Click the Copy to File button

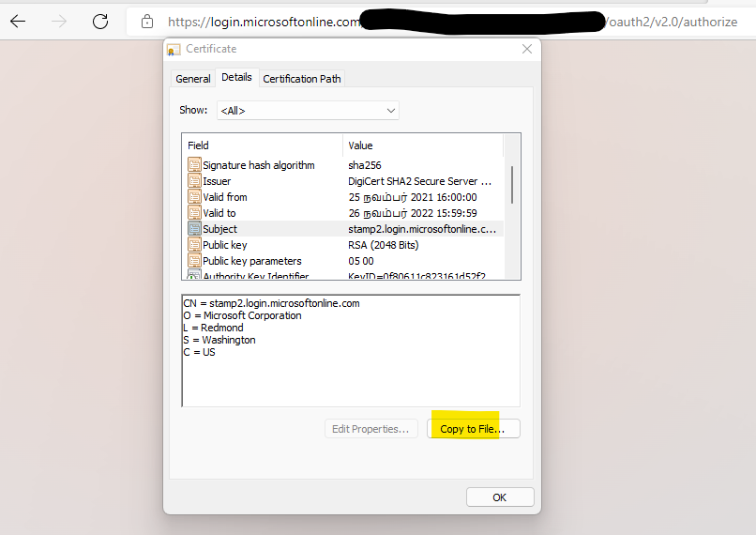473,428
